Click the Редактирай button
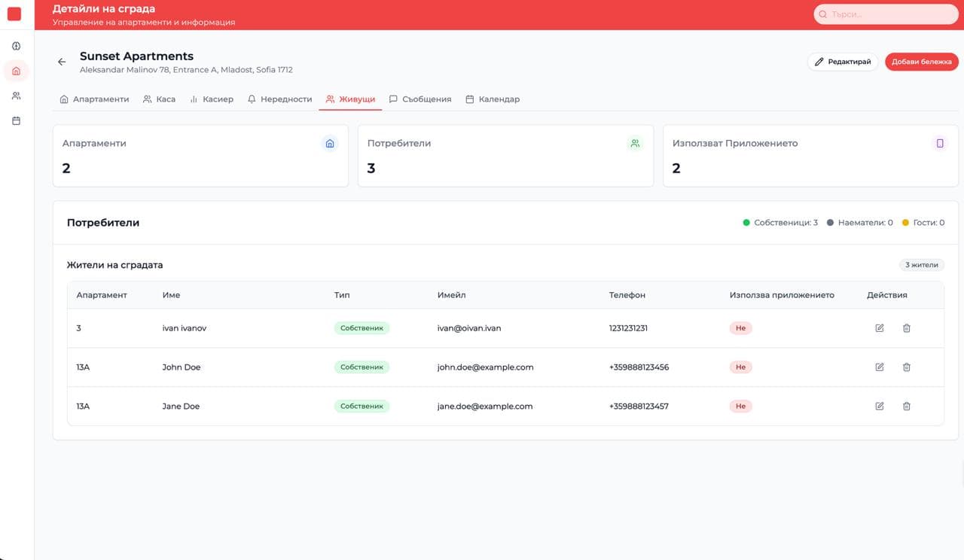Screen dimensions: 964x560 click(x=843, y=62)
